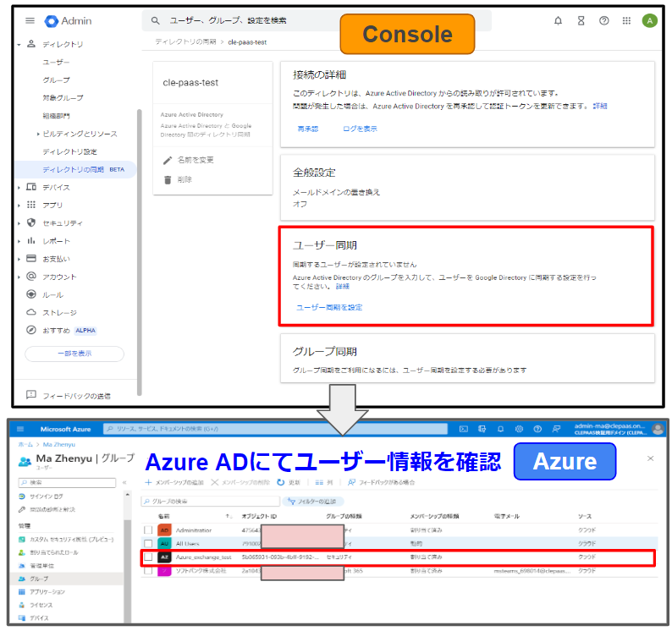Viewport: 672px width, 631px height.
Task: Tick checkbox for All Users group row
Action: 148,543
